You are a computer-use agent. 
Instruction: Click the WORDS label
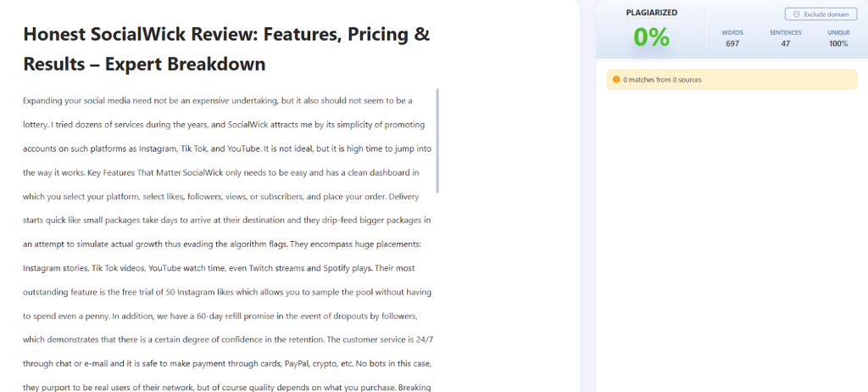click(x=732, y=32)
